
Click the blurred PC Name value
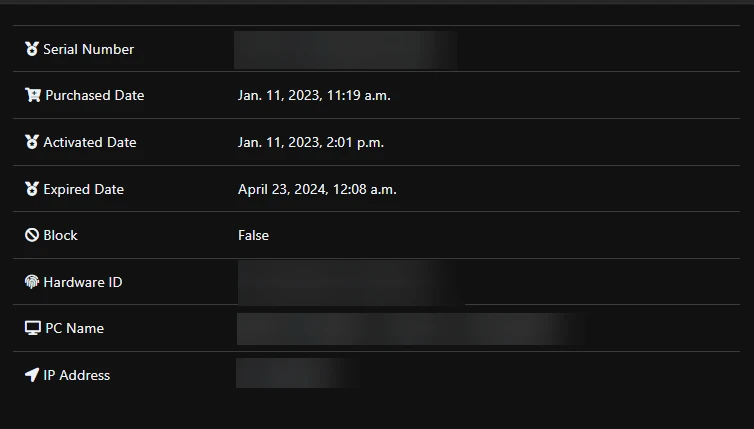point(410,328)
